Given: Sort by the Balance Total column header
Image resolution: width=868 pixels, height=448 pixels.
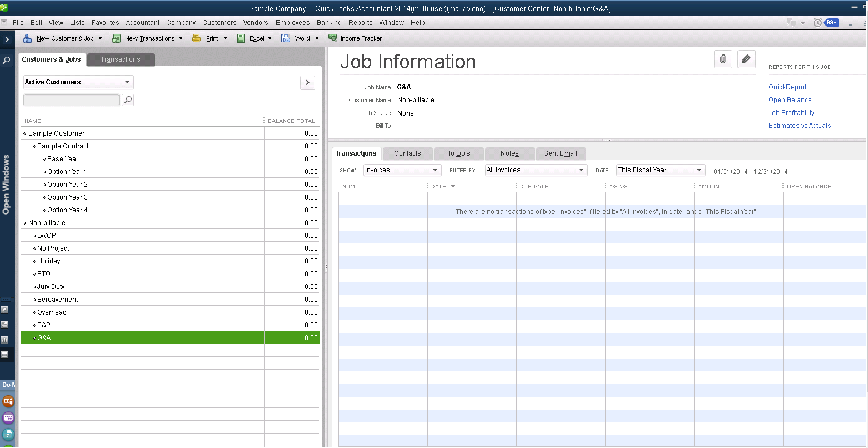Looking at the screenshot, I should [292, 121].
